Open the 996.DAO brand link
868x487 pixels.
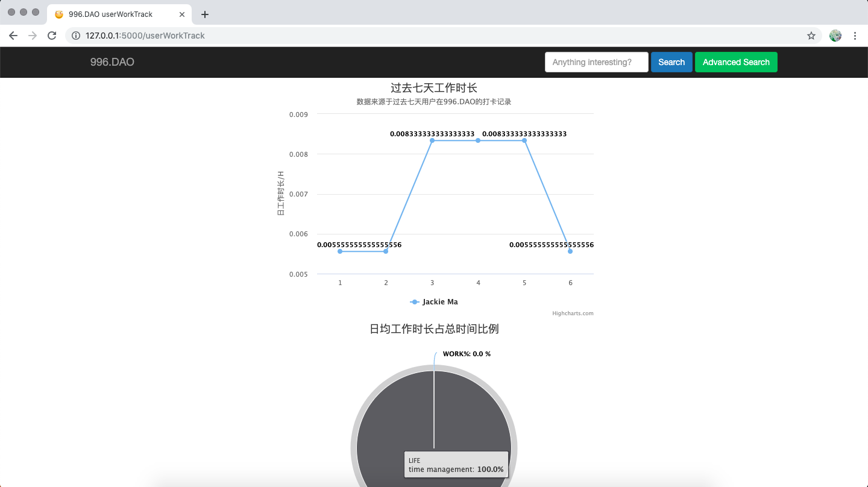click(x=112, y=62)
